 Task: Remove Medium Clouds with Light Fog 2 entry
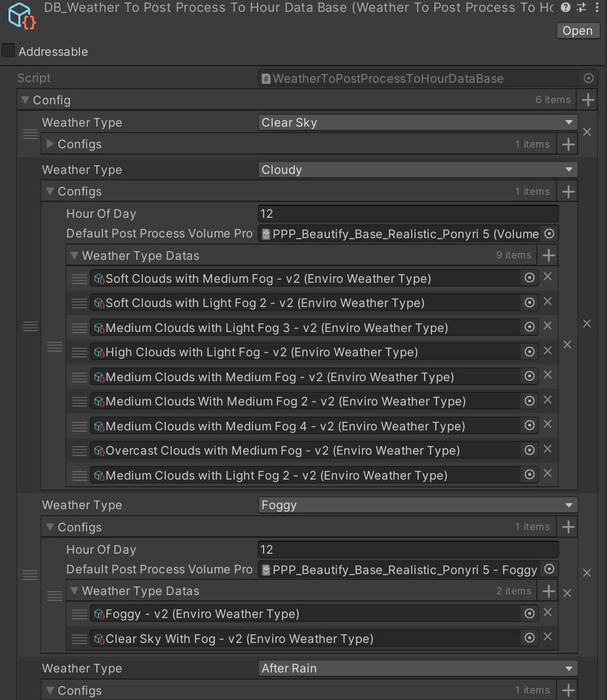tap(548, 473)
